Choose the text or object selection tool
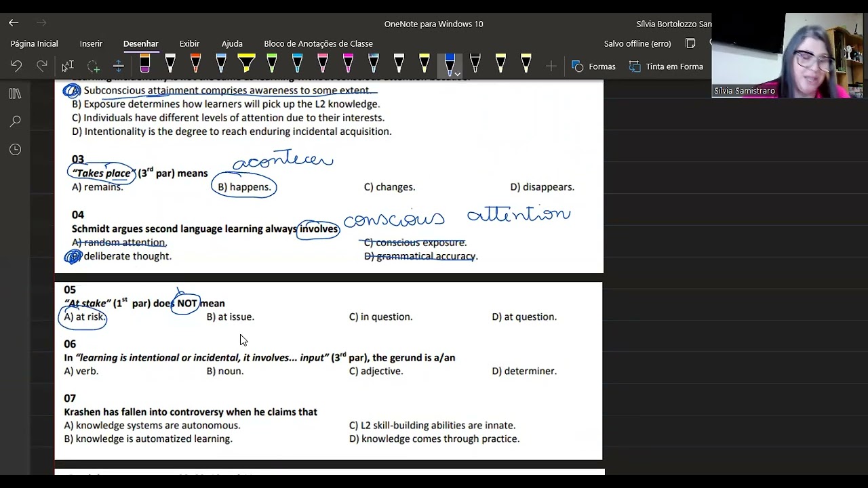This screenshot has width=868, height=488. 67,66
